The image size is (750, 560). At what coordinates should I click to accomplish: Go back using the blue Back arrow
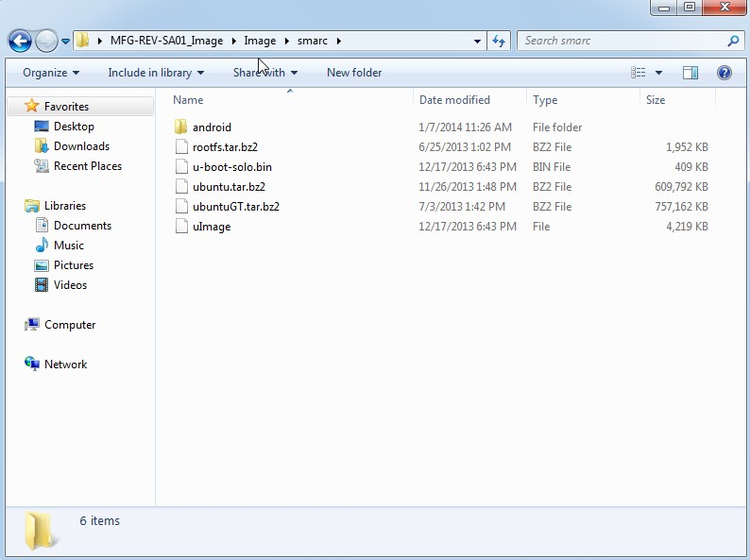[20, 42]
